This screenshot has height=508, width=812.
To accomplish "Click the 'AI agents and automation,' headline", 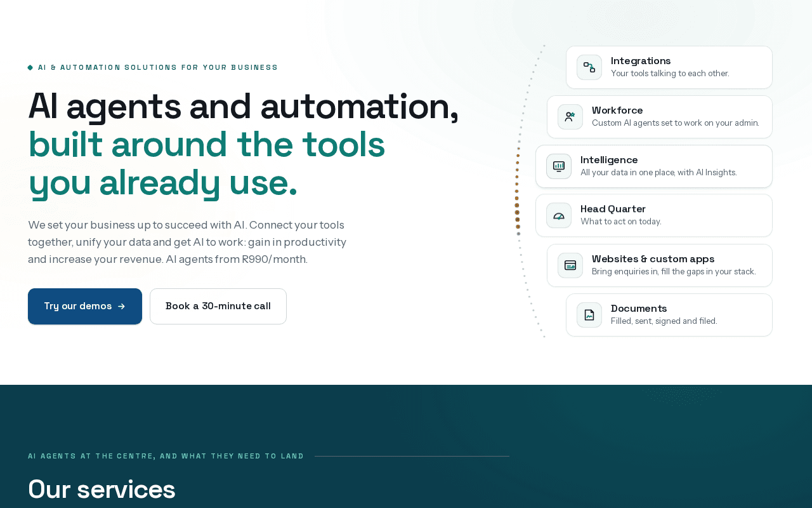I will click(x=244, y=107).
